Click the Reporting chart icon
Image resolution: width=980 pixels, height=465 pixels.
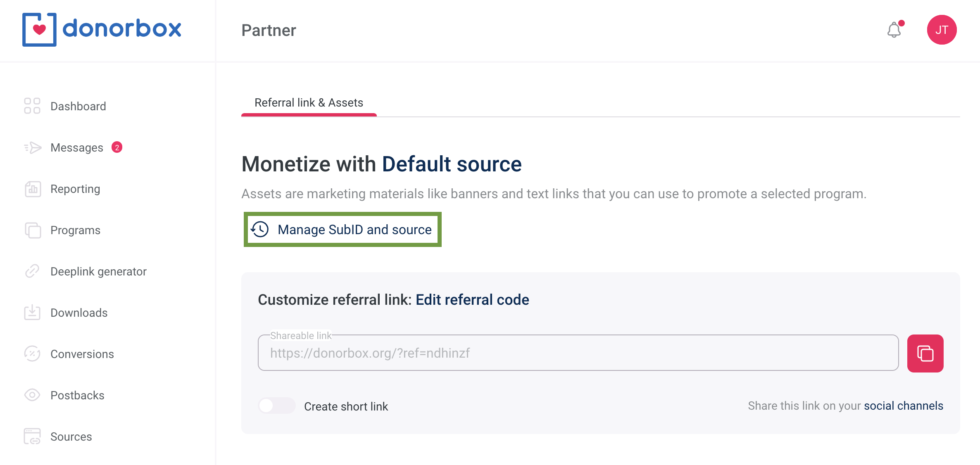33,189
